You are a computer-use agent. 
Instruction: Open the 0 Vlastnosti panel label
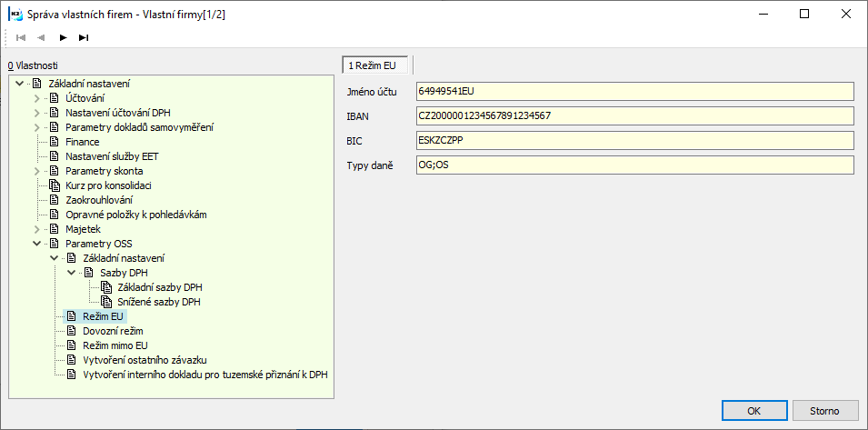pos(33,65)
